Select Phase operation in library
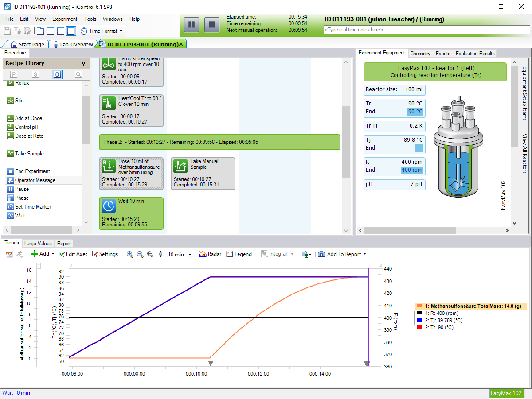 (x=18, y=198)
